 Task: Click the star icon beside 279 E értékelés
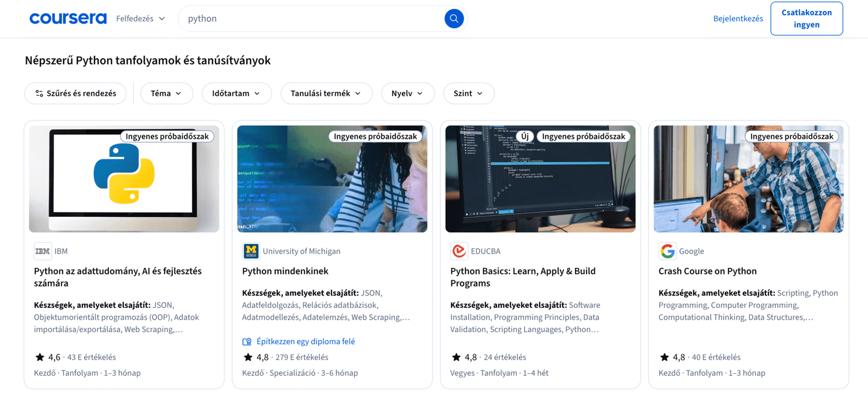(248, 357)
